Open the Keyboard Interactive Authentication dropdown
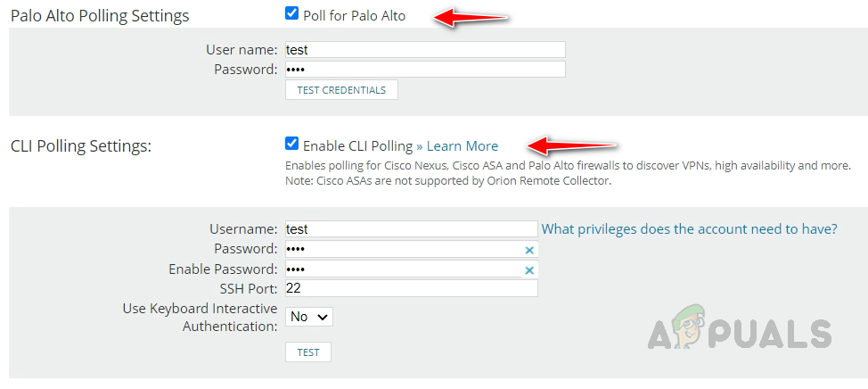The image size is (868, 389). 309,317
